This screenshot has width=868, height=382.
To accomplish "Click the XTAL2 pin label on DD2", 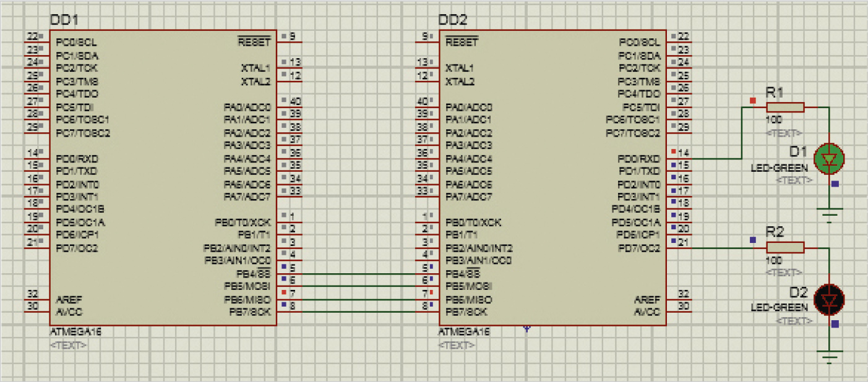I will [x=460, y=81].
